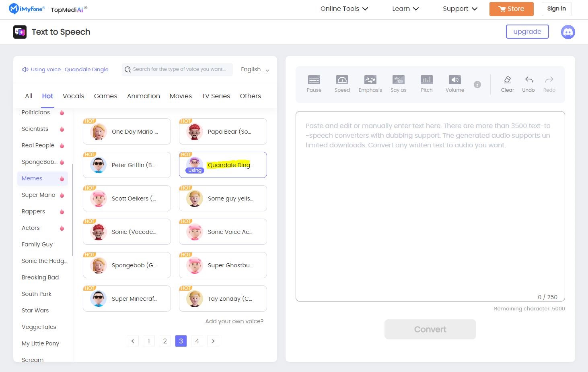Click the Super Minecraf avatar
The width and height of the screenshot is (588, 372).
[98, 299]
